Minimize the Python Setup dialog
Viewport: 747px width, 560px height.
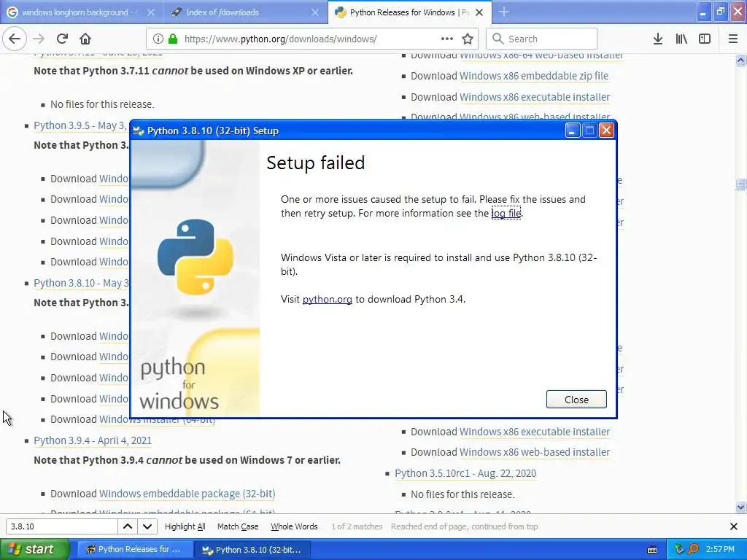(x=572, y=130)
